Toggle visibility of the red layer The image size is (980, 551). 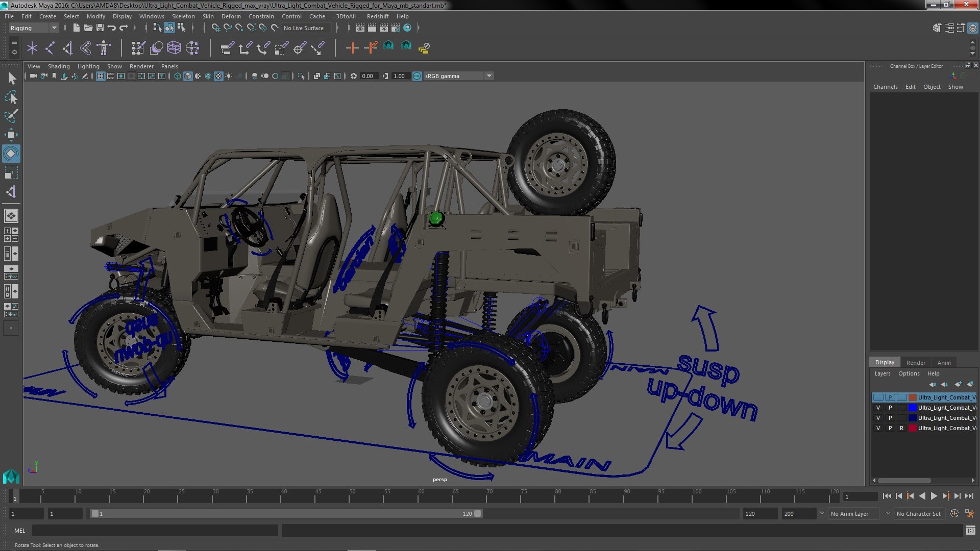pyautogui.click(x=878, y=428)
